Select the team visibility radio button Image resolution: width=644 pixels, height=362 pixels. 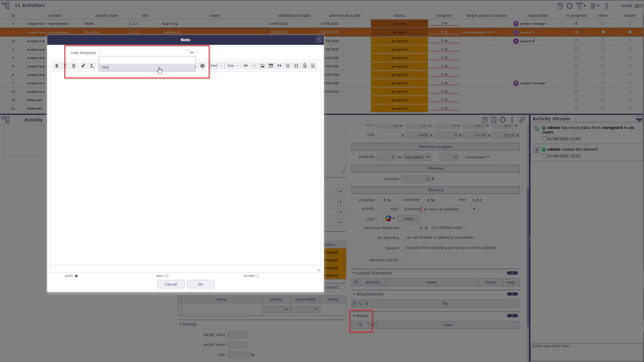(x=167, y=276)
